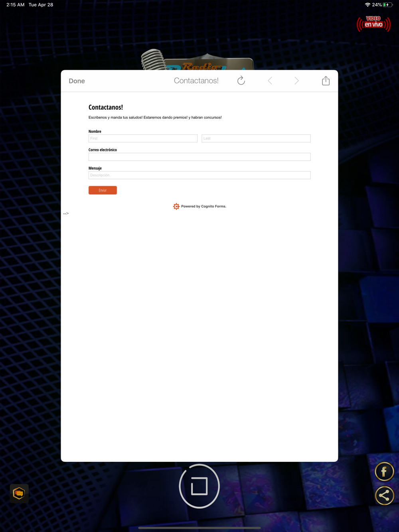
Task: Click the Mensaje field label
Action: click(x=95, y=168)
